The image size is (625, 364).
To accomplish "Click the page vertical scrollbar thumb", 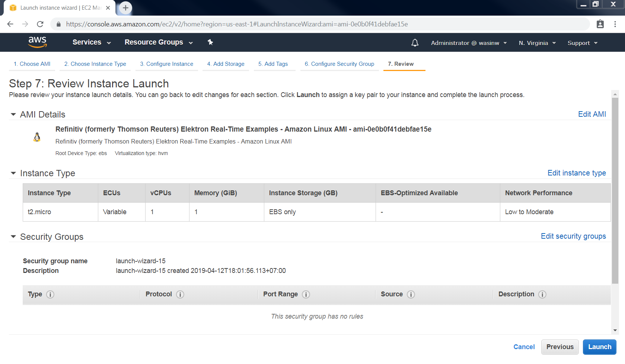I will click(615, 190).
